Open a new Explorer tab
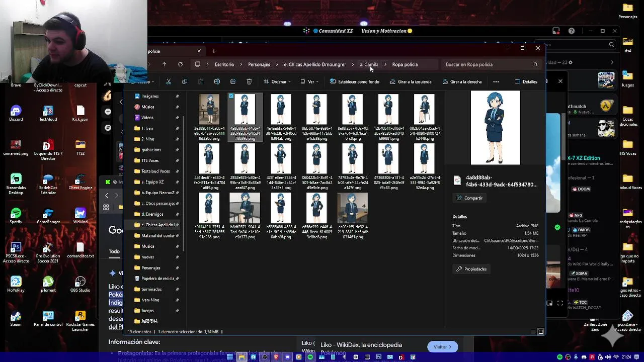 [x=213, y=51]
